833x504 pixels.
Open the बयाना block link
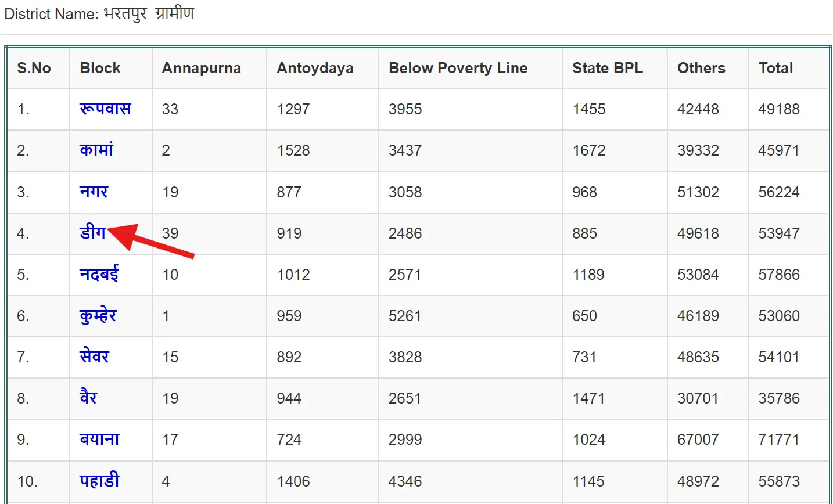click(99, 439)
